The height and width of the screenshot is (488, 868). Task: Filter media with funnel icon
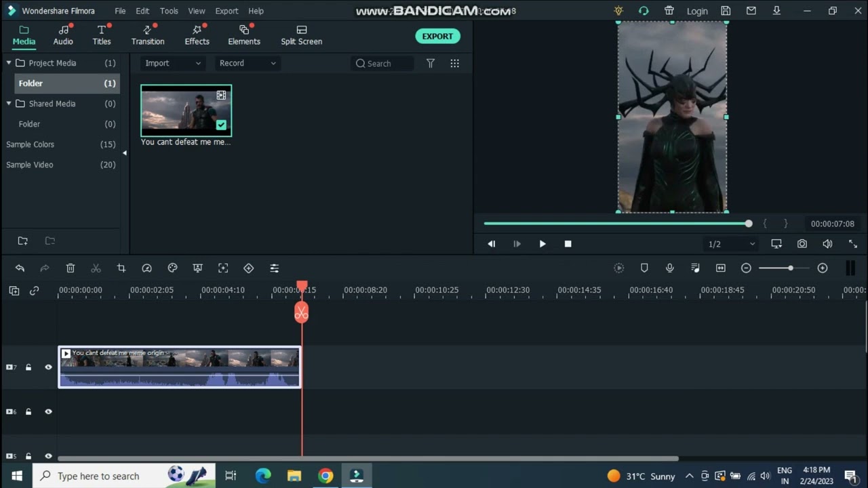pos(431,63)
